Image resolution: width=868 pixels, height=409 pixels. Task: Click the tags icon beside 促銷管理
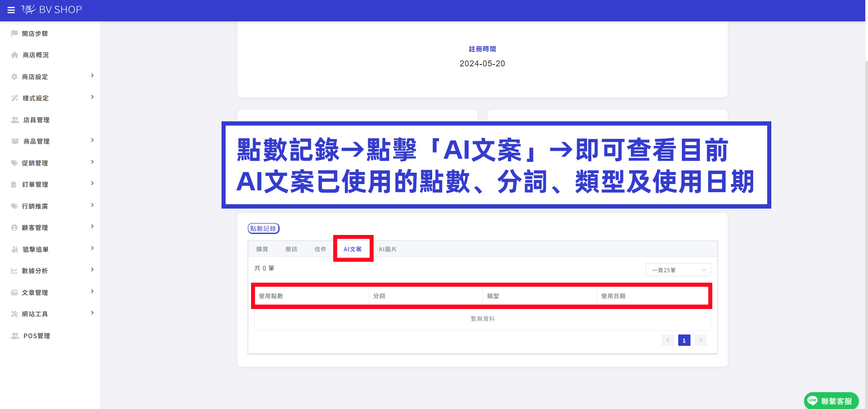pos(15,163)
